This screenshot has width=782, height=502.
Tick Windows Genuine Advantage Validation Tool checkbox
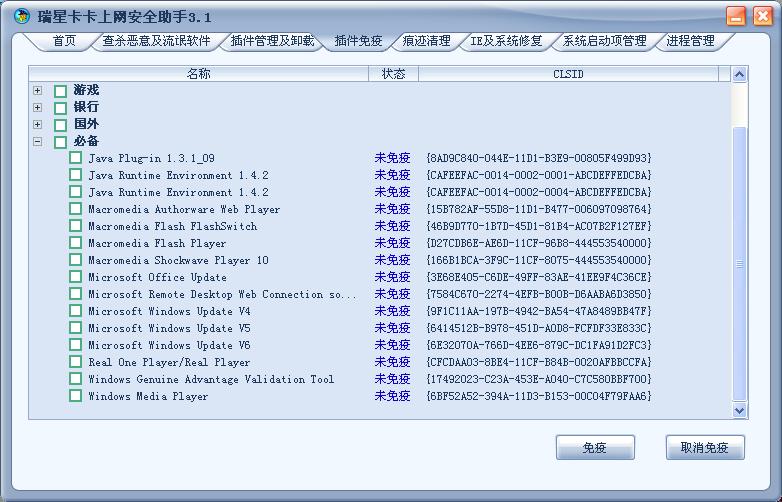(75, 378)
